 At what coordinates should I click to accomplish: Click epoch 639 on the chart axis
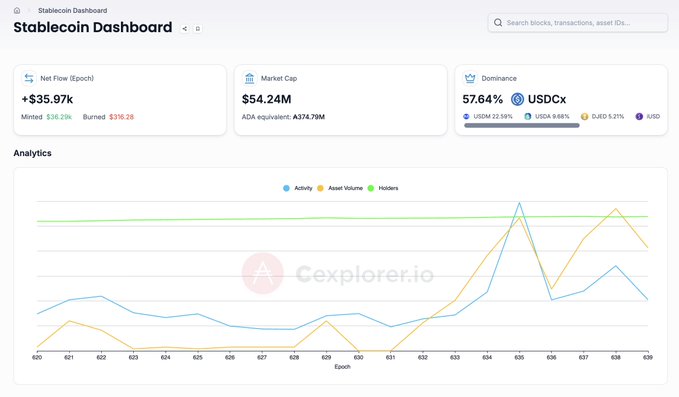(648, 357)
